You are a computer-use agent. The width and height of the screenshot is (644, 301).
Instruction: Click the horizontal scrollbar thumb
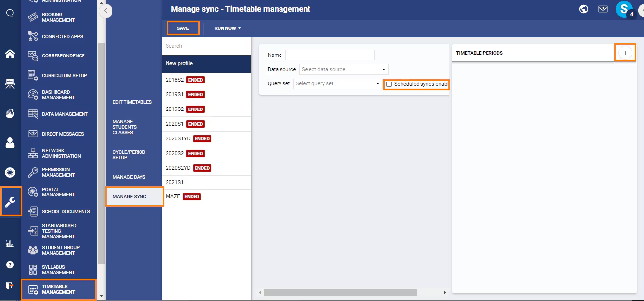click(x=340, y=292)
